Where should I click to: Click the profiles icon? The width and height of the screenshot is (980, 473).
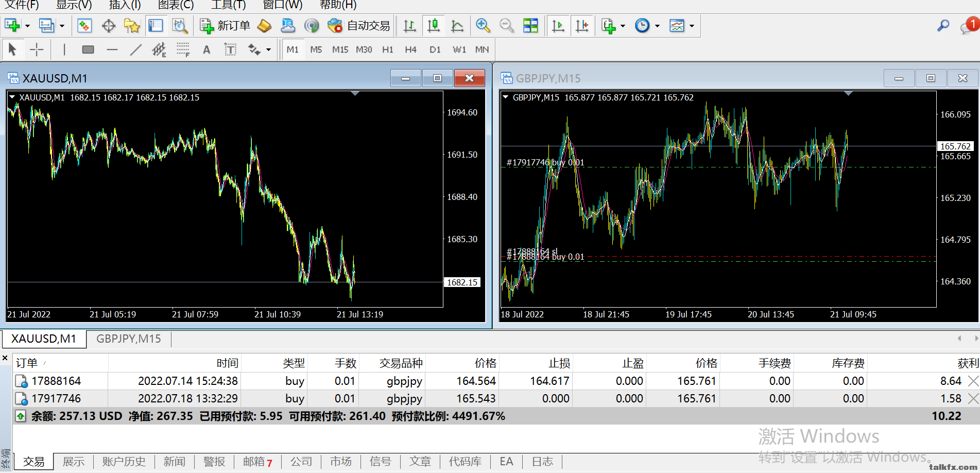click(46, 25)
